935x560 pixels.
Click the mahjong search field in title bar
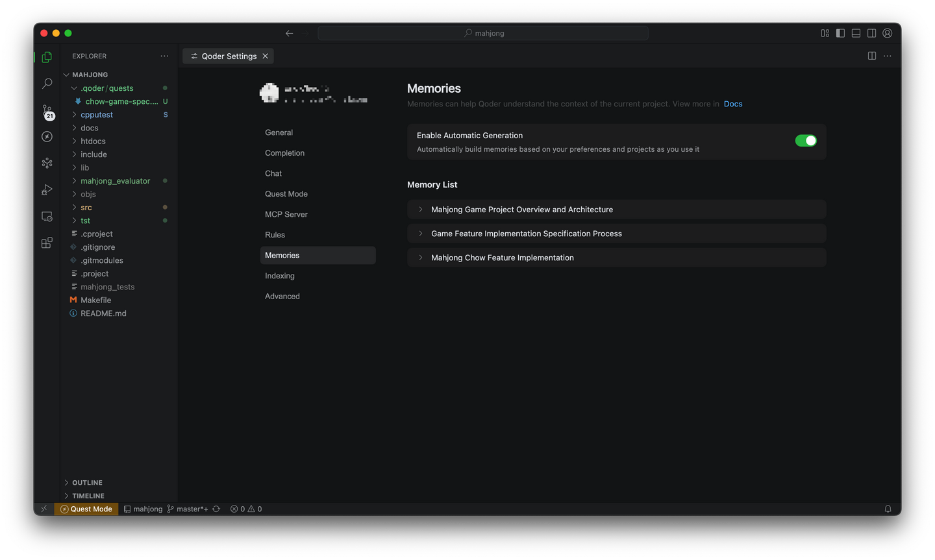pos(483,33)
